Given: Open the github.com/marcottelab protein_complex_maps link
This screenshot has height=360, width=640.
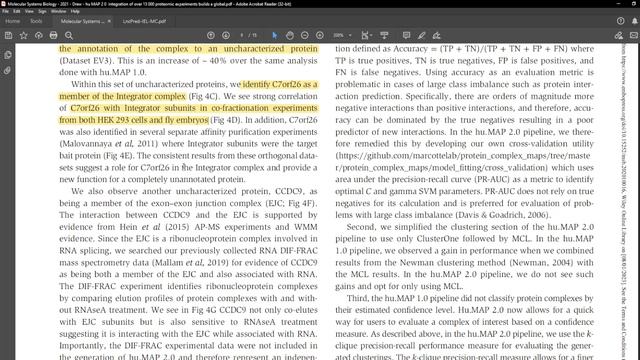Looking at the screenshot, I should click(463, 162).
